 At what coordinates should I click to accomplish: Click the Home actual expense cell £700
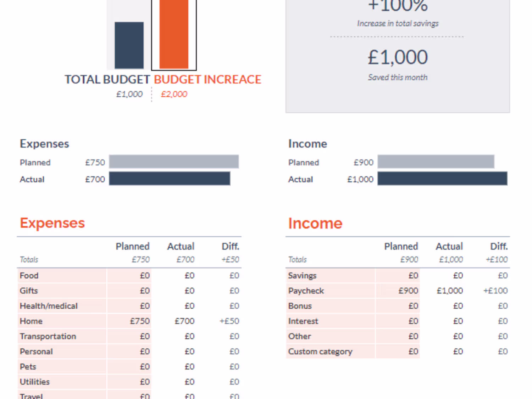coord(174,321)
